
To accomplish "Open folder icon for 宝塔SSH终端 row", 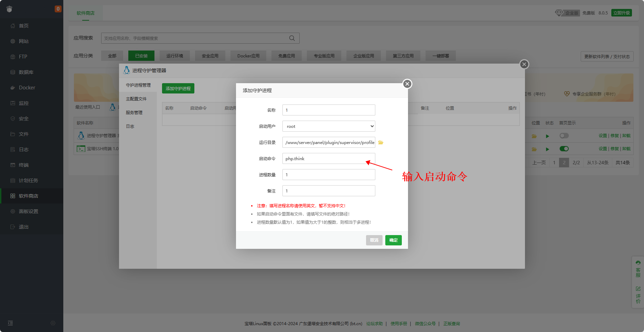I will pos(534,149).
